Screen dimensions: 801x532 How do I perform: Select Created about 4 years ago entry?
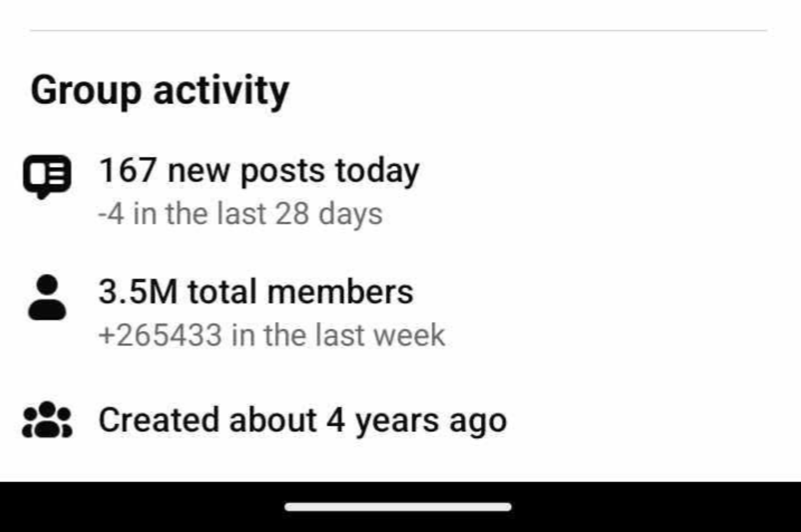[303, 421]
